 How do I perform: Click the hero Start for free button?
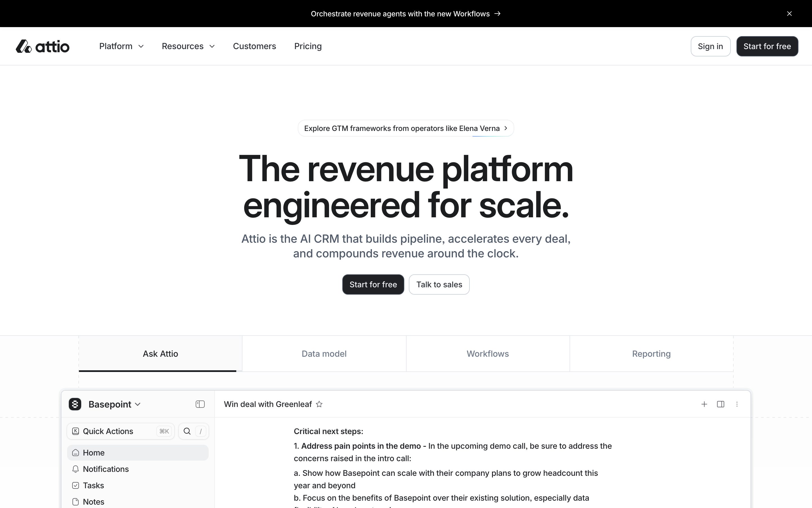373,284
